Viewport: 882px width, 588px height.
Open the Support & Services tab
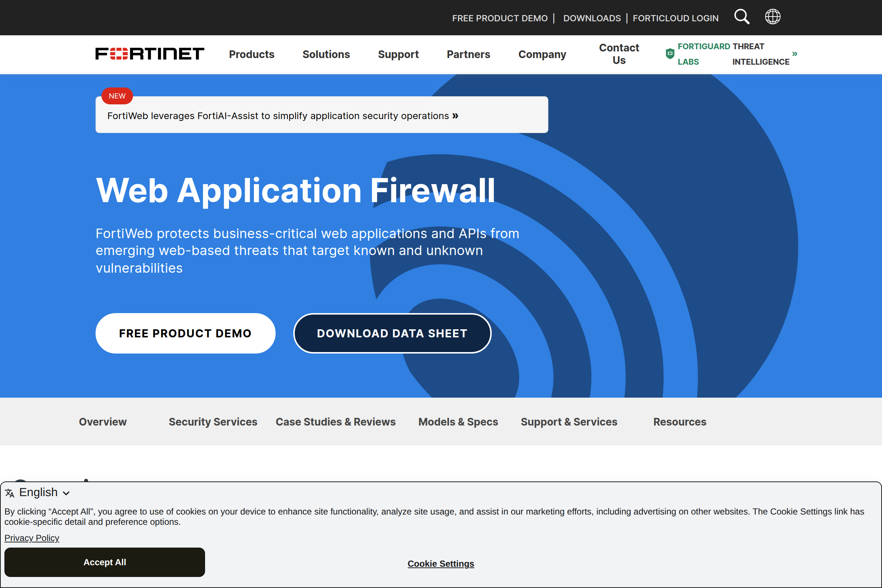pyautogui.click(x=569, y=422)
